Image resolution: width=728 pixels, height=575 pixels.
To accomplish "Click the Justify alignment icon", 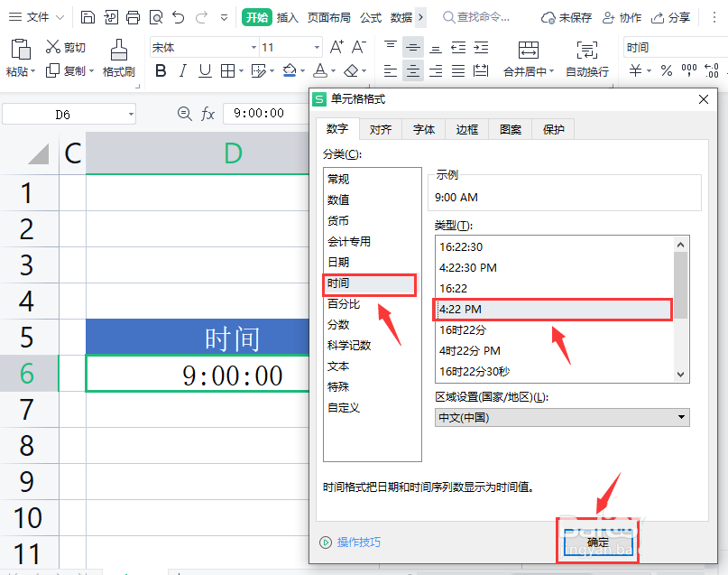I will click(458, 71).
